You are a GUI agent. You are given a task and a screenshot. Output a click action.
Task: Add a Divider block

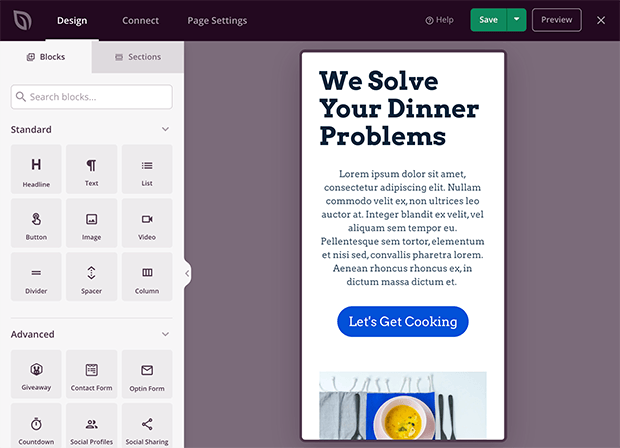(x=36, y=277)
